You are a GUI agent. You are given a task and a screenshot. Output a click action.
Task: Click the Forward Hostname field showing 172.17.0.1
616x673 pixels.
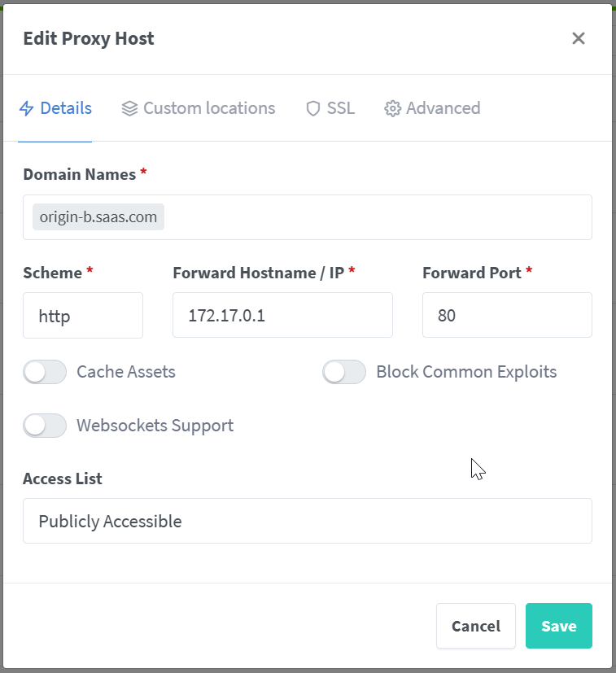282,315
